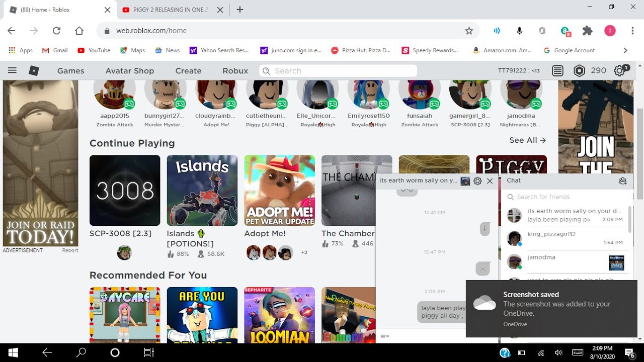The image size is (644, 362).
Task: Open friend jamodma avatar in friends row
Action: coord(521,95)
